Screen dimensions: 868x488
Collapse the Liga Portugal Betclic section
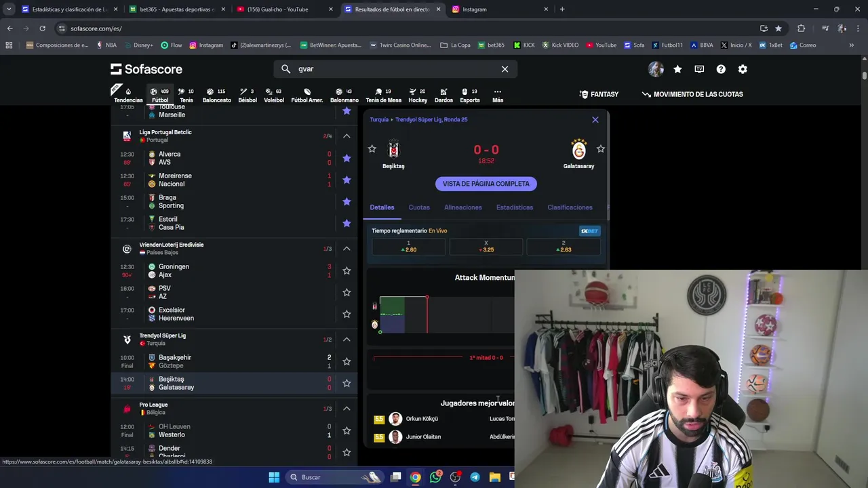pyautogui.click(x=347, y=136)
